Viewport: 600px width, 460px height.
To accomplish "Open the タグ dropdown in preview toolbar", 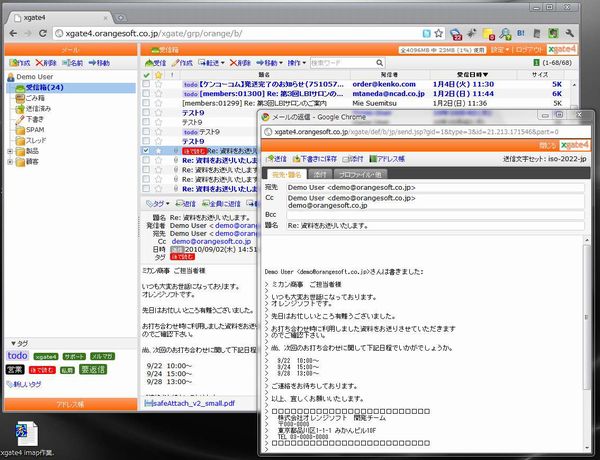I will (x=157, y=204).
